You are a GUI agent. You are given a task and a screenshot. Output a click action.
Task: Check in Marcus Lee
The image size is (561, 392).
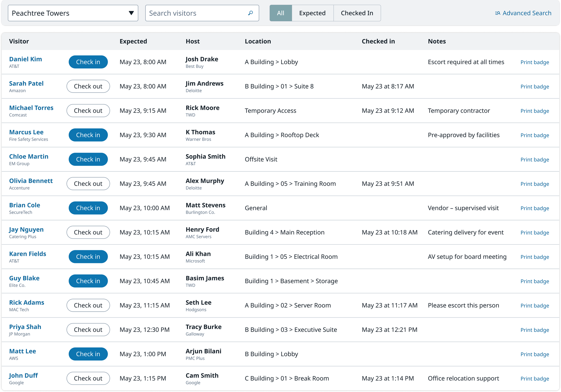tap(88, 135)
